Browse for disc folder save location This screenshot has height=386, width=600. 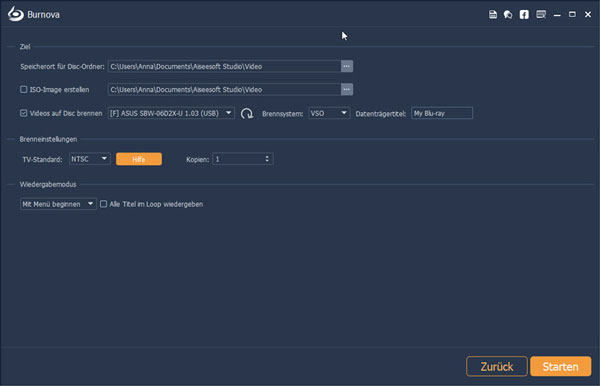(347, 66)
